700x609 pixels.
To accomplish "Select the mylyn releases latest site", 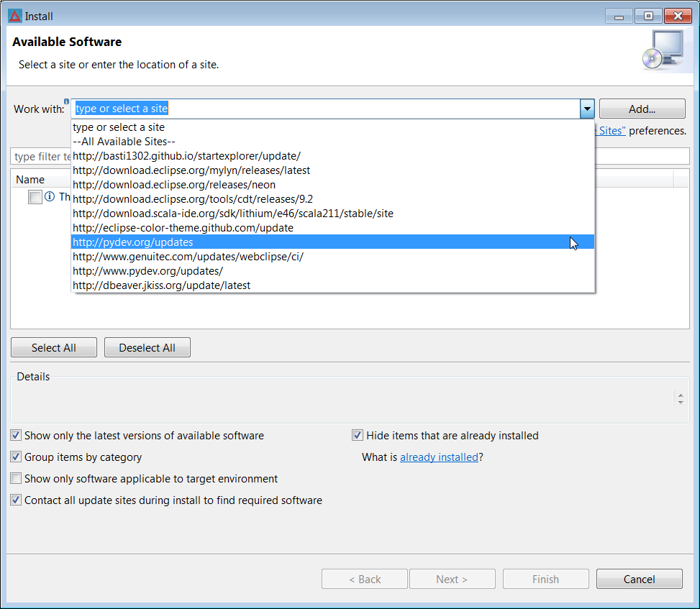I will 332,170.
